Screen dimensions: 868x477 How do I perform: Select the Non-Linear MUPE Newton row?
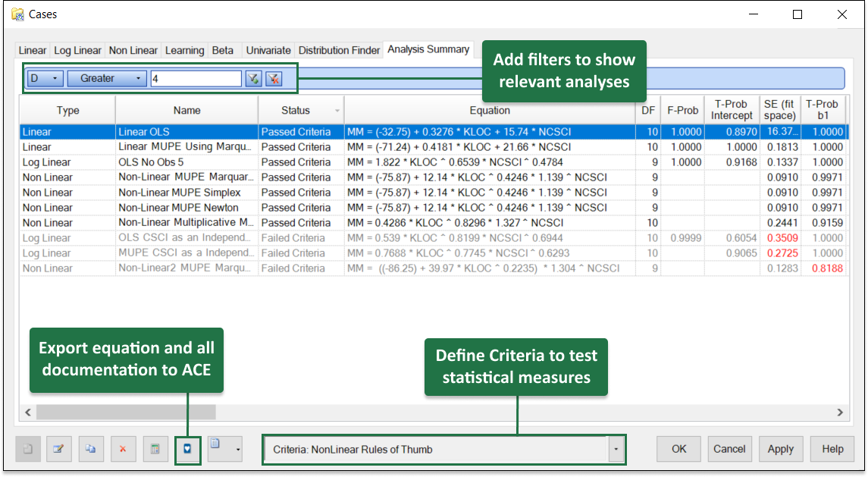click(x=434, y=208)
